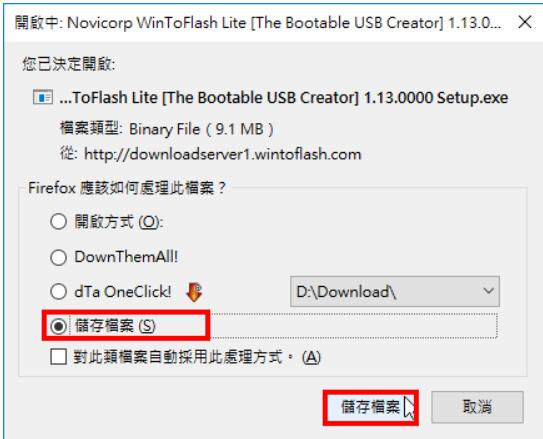543x439 pixels.
Task: Click the 開啟方式 (O) label text
Action: click(x=118, y=222)
